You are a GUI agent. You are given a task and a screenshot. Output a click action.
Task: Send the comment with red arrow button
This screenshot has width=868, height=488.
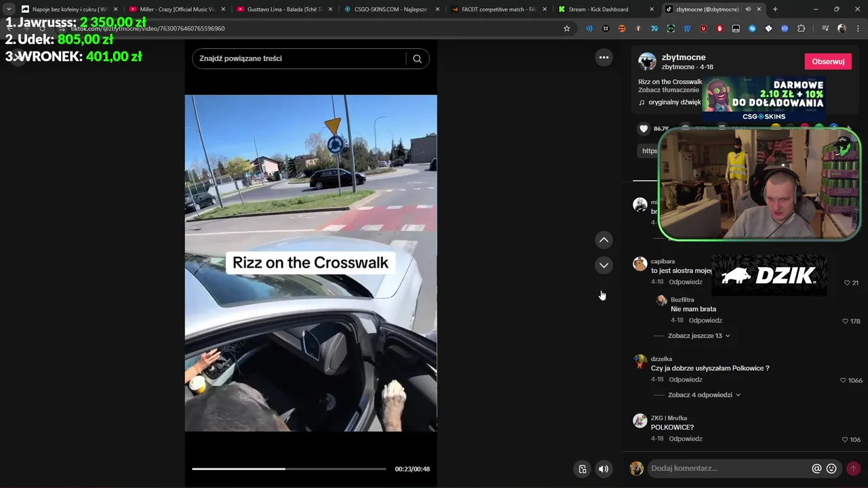click(853, 468)
